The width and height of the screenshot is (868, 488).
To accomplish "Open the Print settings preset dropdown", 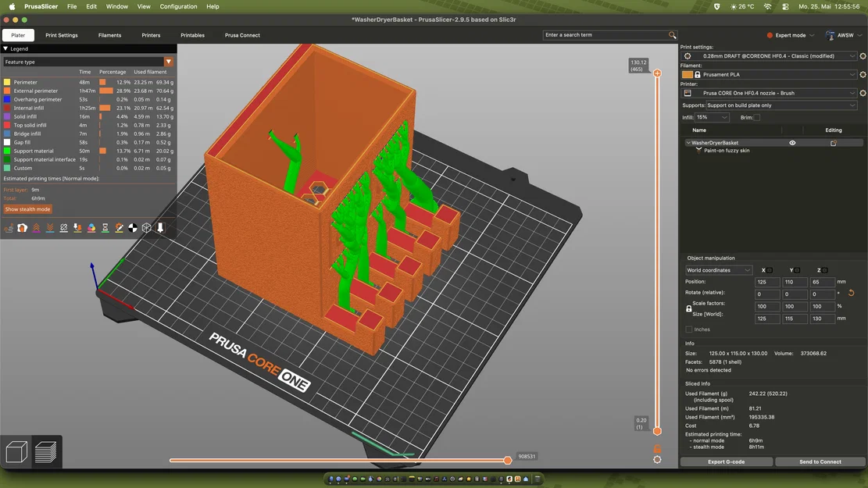I will (x=769, y=56).
